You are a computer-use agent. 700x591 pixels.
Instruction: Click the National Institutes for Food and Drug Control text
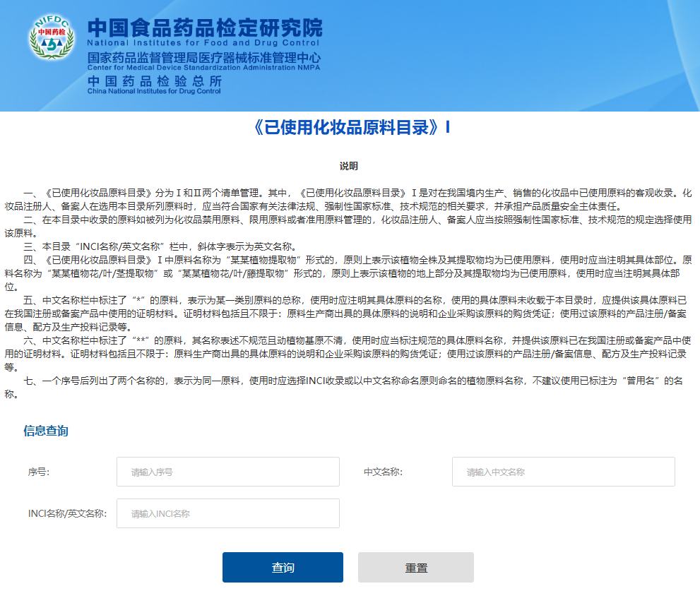coord(203,43)
